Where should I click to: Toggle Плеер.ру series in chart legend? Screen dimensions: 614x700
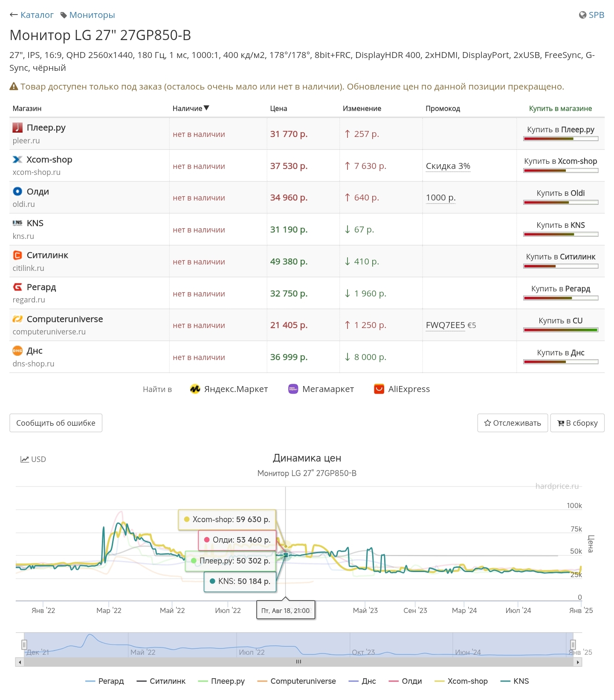[x=222, y=681]
